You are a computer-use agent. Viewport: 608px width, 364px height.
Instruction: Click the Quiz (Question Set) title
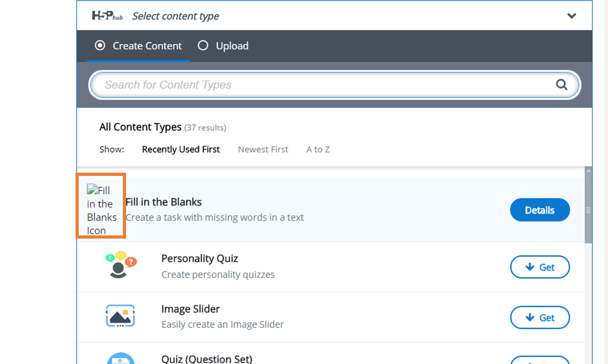207,359
